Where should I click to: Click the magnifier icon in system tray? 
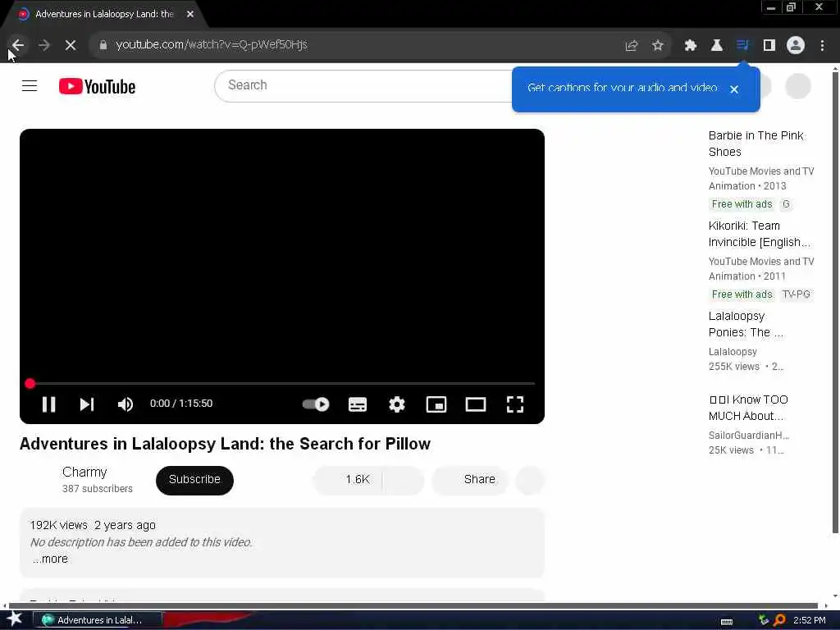pos(780,620)
